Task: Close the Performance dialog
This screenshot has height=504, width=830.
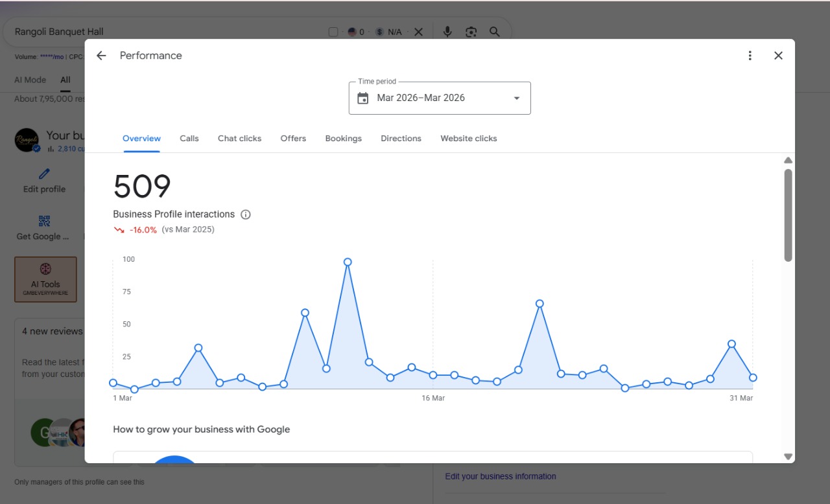Action: (x=778, y=56)
